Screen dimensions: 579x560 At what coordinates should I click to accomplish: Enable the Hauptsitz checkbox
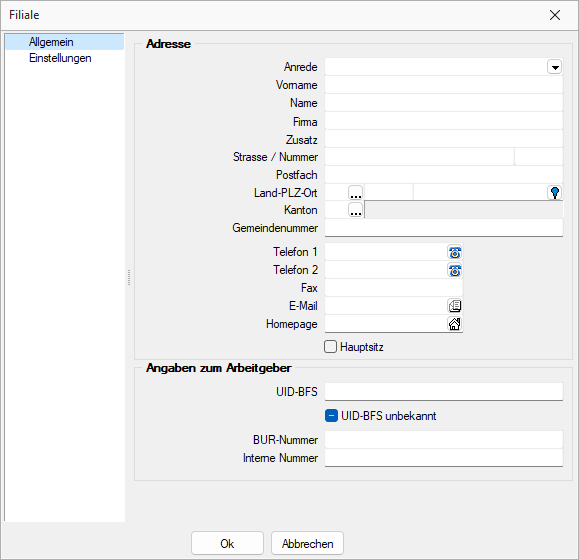point(330,347)
